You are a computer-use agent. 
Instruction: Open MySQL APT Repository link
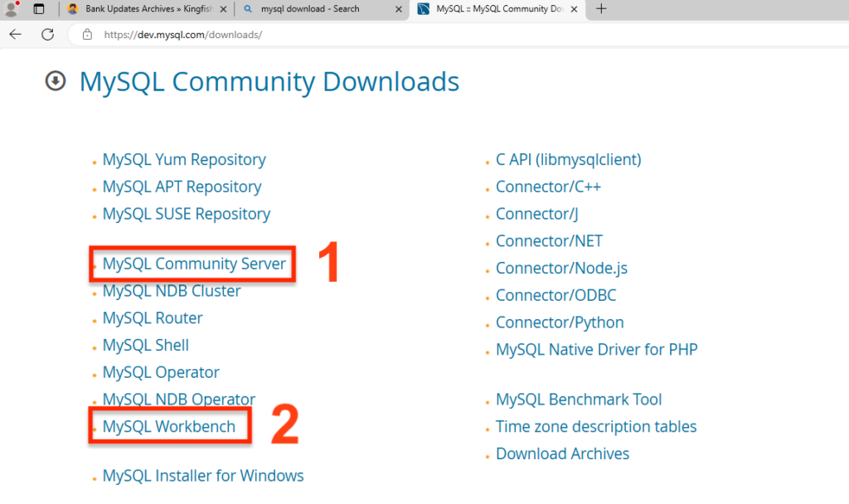click(182, 187)
